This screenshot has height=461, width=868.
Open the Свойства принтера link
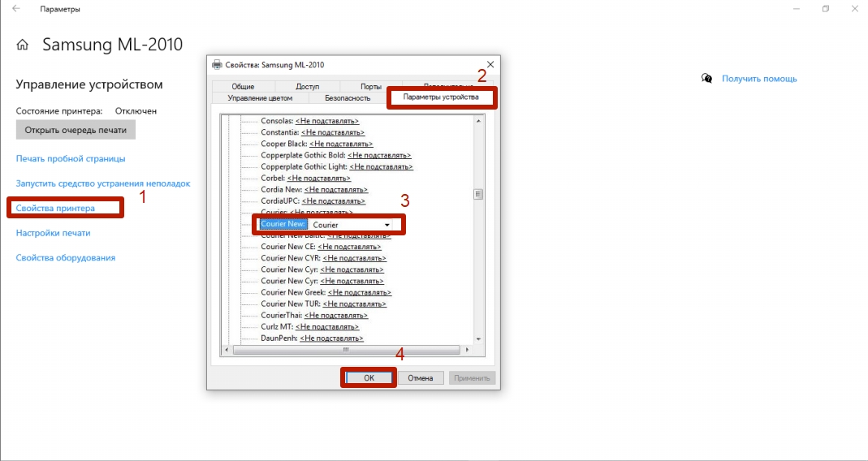pos(55,209)
